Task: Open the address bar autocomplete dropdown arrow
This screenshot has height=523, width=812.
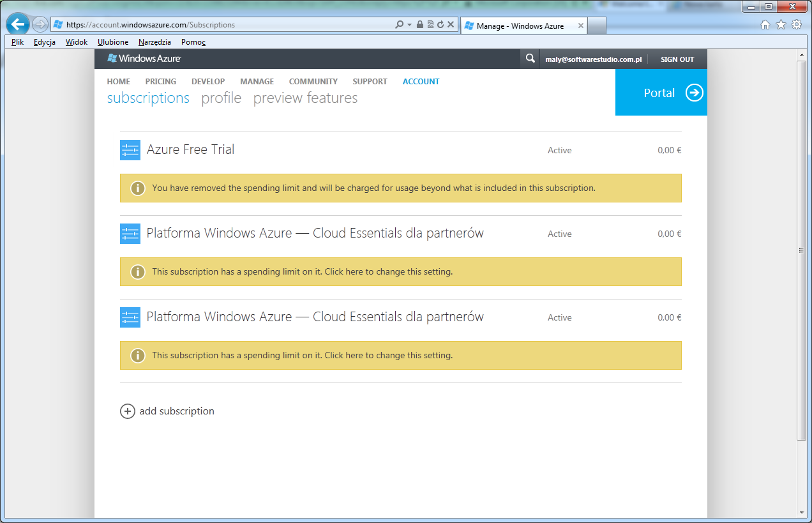Action: pyautogui.click(x=409, y=25)
